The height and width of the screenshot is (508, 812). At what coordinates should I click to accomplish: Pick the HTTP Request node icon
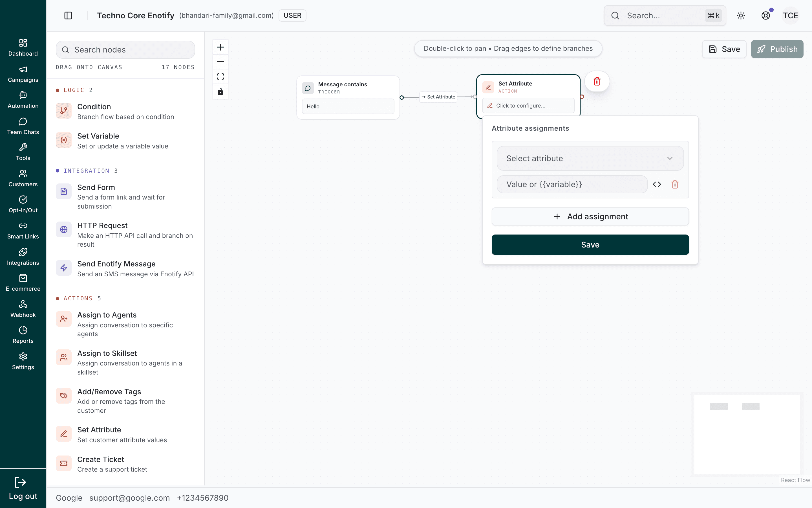point(64,229)
